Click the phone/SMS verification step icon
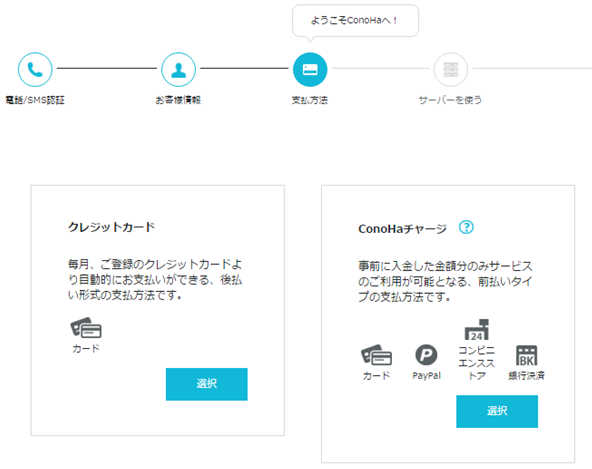The height and width of the screenshot is (469, 592). (35, 69)
